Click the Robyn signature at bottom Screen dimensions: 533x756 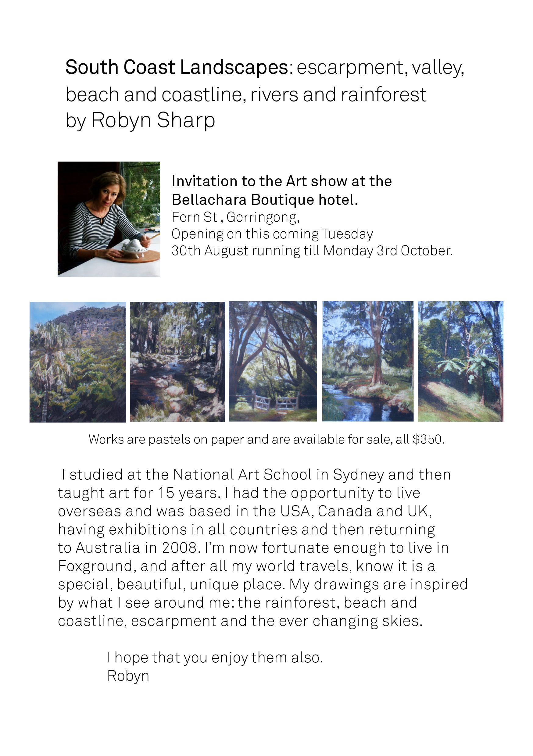tap(128, 676)
